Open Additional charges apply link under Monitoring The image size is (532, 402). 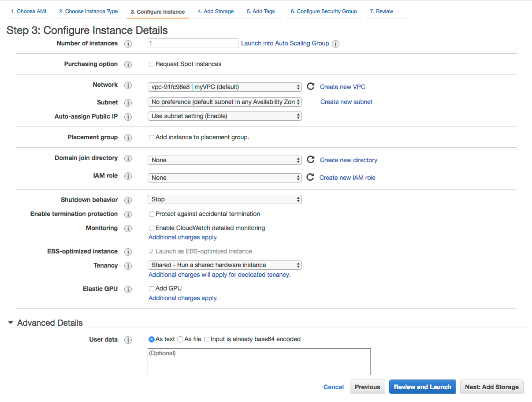pyautogui.click(x=183, y=237)
